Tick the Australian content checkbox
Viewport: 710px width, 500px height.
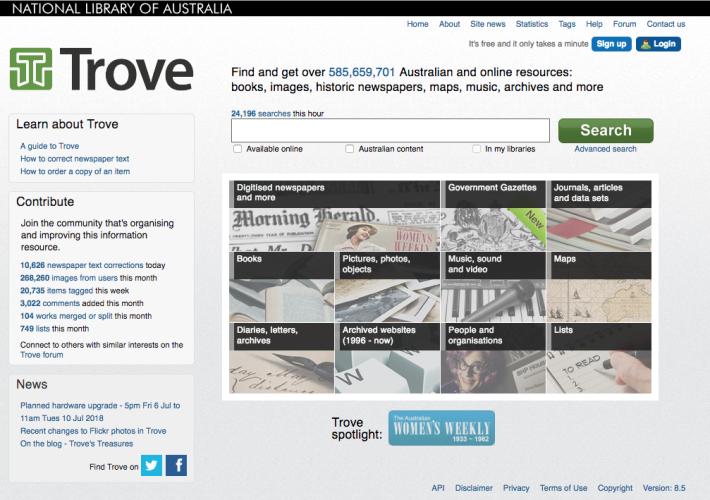[x=350, y=149]
